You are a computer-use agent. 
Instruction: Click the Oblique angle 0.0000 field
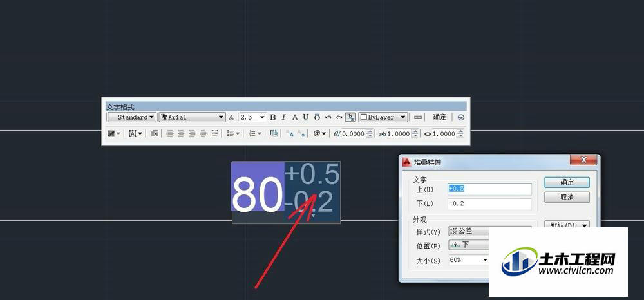(x=353, y=134)
